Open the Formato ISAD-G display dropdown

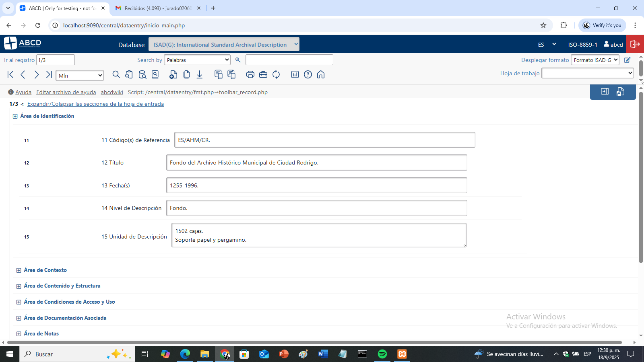click(595, 60)
